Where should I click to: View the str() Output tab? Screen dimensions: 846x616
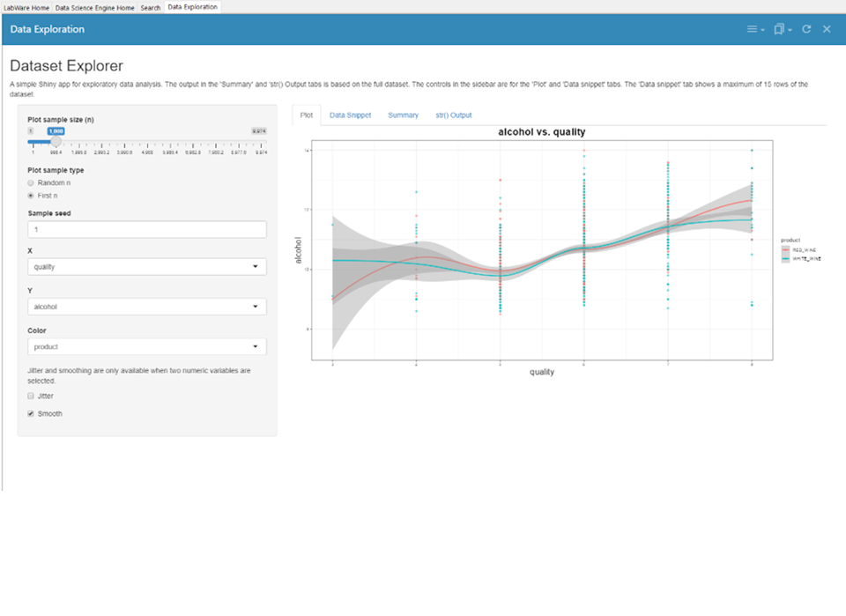coord(453,115)
